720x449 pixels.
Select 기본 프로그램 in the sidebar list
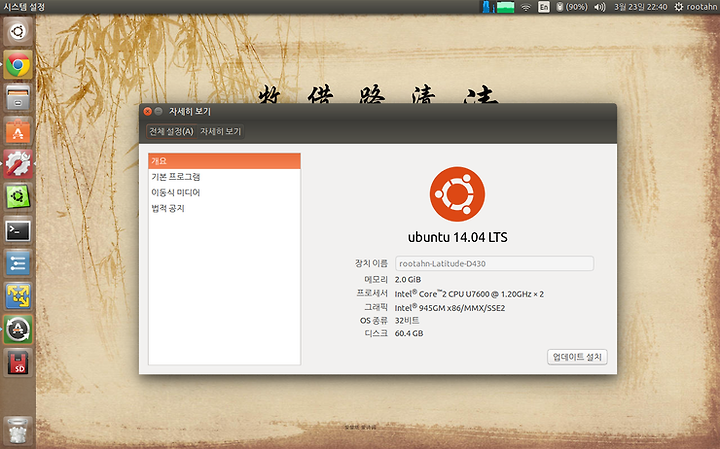coord(225,177)
